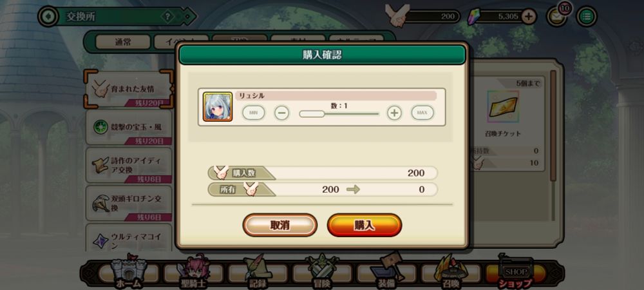Increase quantity with the plus button
The height and width of the screenshot is (290, 644).
(394, 113)
